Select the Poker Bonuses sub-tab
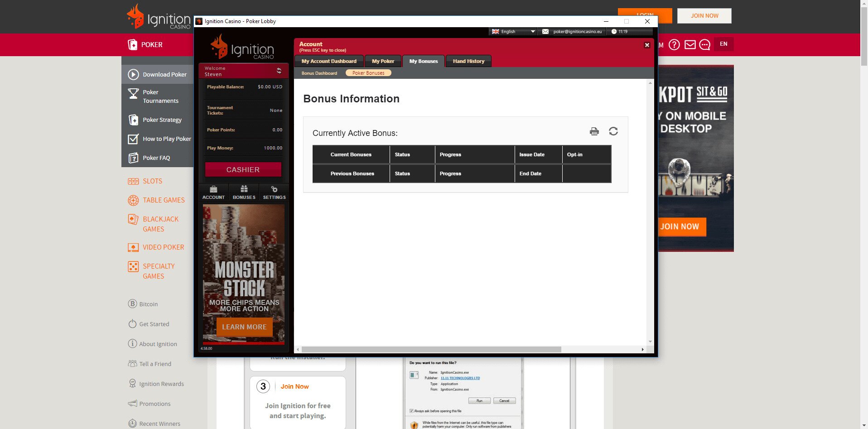This screenshot has height=429, width=868. point(368,72)
